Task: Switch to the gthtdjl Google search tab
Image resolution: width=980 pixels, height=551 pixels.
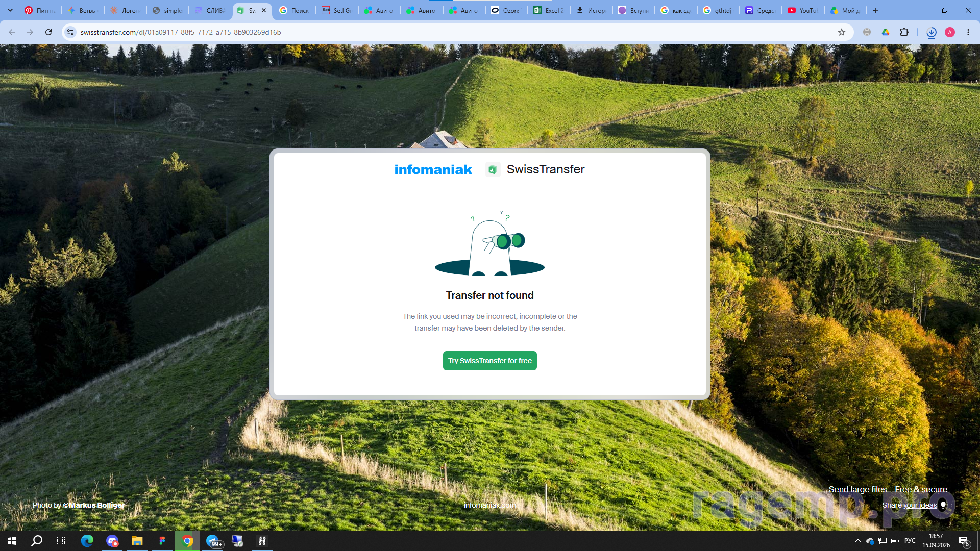Action: click(718, 10)
